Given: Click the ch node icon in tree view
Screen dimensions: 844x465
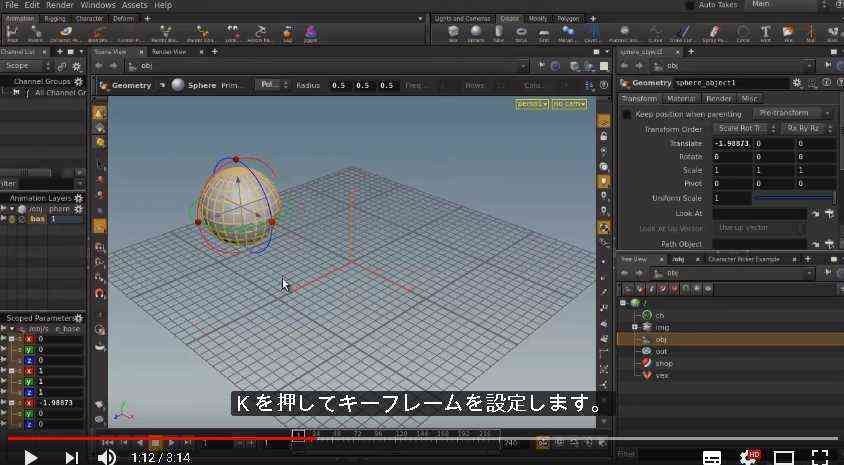Looking at the screenshot, I should 646,315.
